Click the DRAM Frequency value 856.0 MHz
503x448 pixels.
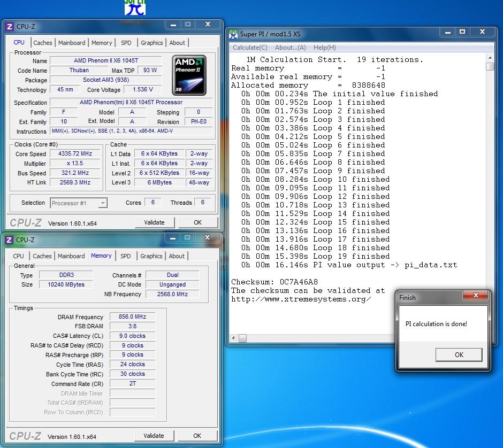(132, 316)
